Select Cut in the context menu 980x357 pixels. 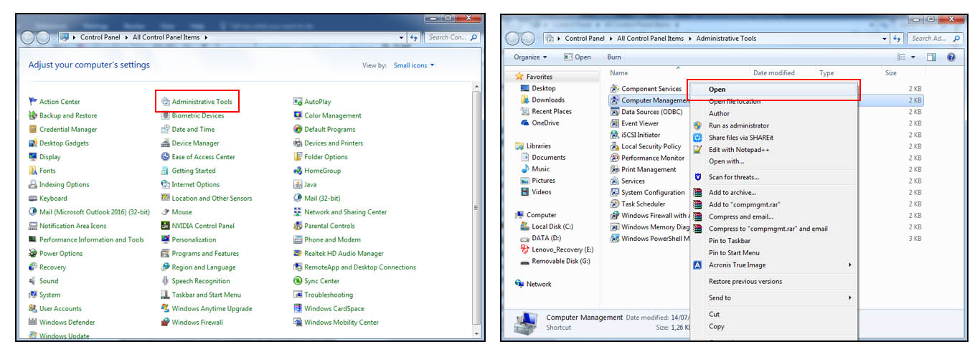(773, 314)
